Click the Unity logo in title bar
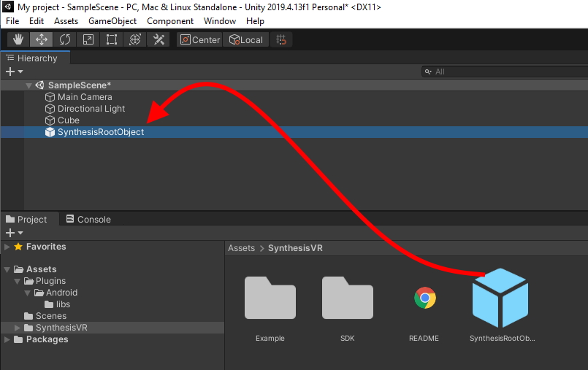Viewport: 588px width, 370px height. (x=8, y=7)
